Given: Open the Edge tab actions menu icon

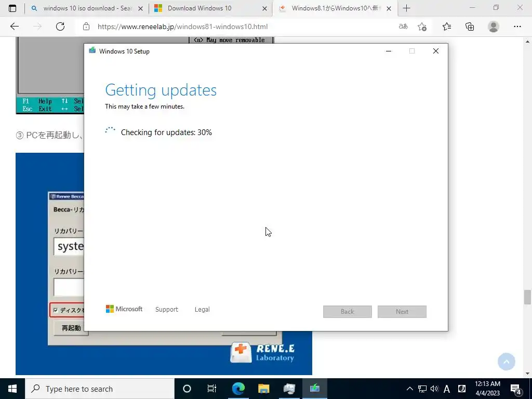Looking at the screenshot, I should pyautogui.click(x=12, y=8).
